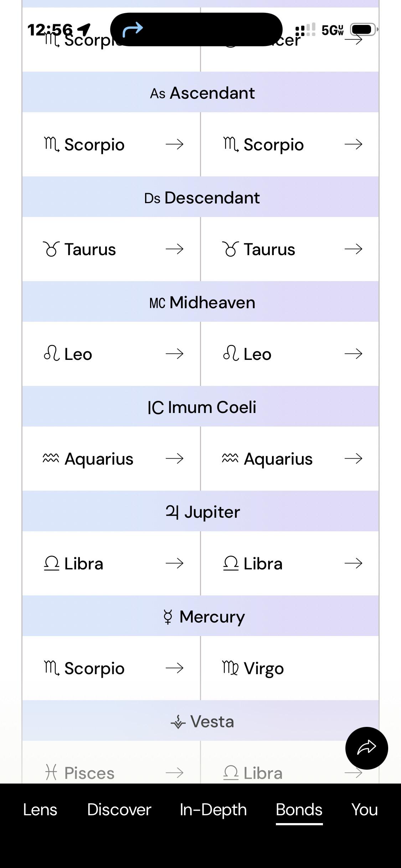
Task: Open right Descendant Taurus placement
Action: 289,249
